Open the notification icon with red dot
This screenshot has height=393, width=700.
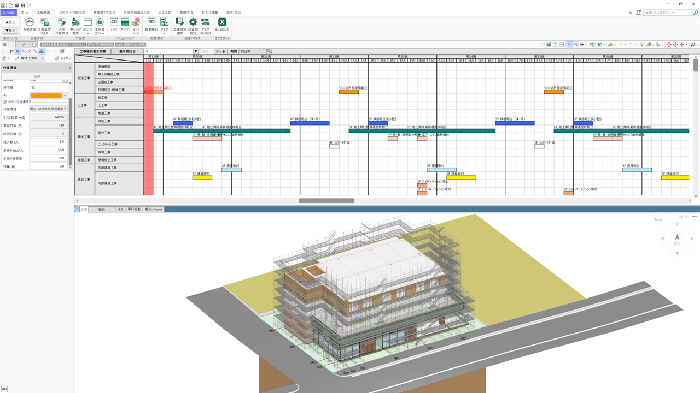coord(638,13)
